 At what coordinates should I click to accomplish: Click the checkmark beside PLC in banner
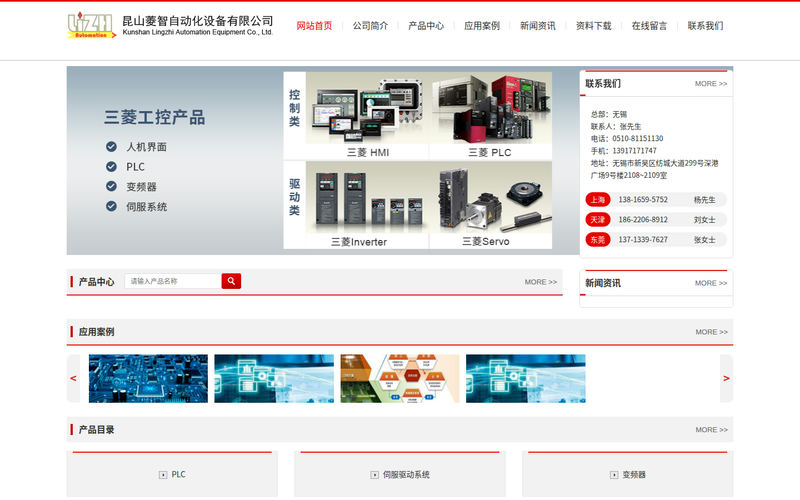coord(111,167)
